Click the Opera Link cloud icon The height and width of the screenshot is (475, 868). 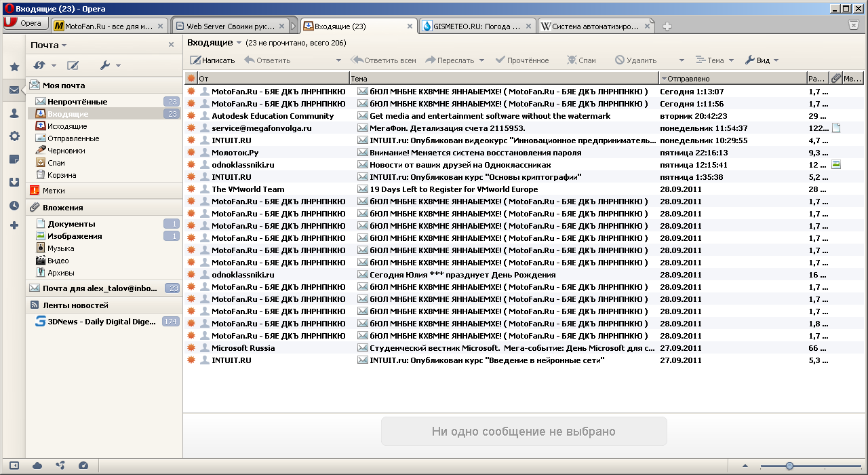coord(37,465)
